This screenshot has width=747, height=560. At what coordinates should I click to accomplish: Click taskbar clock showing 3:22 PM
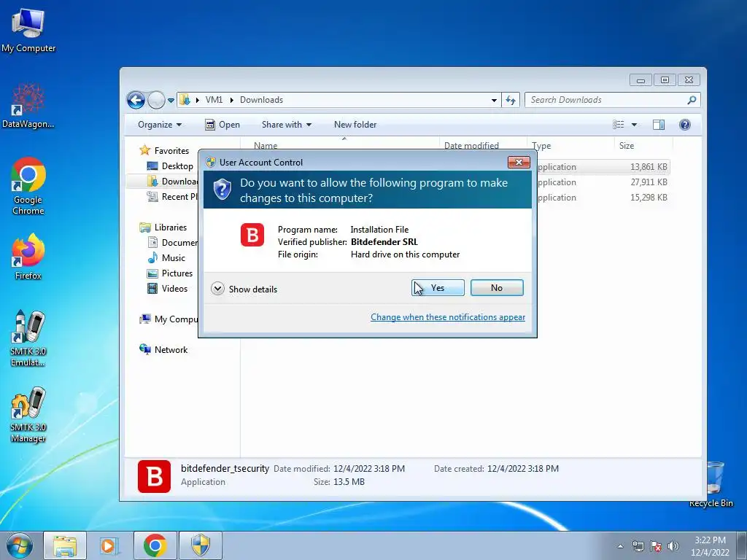coord(710,545)
